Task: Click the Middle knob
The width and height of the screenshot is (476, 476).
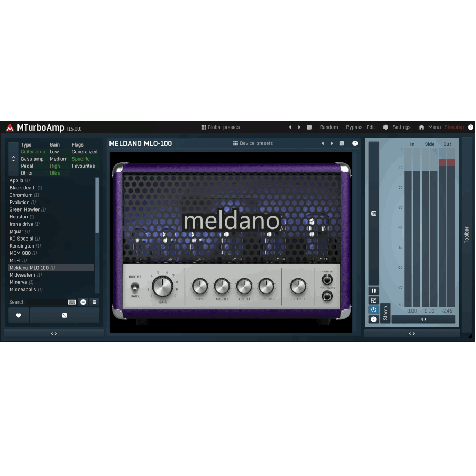Action: pyautogui.click(x=222, y=286)
